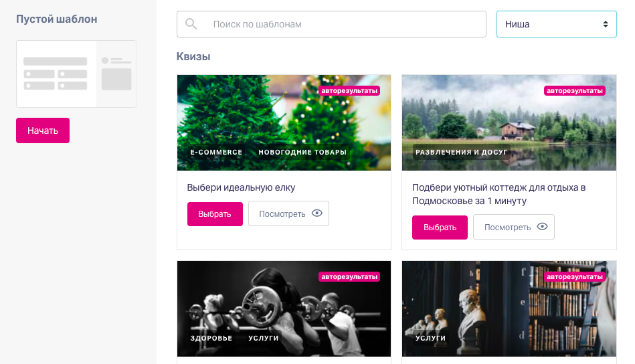The height and width of the screenshot is (364, 635).
Task: Click the search magnifier icon
Action: point(191,24)
